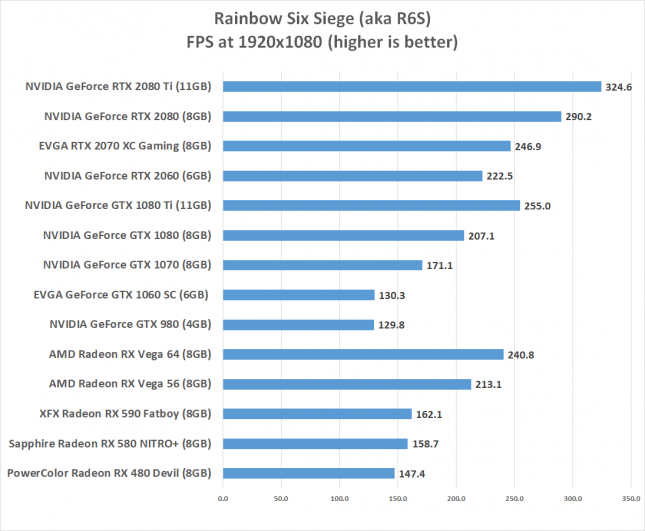Select the RTX 2060 bar
This screenshot has width=645, height=531.
coord(353,176)
